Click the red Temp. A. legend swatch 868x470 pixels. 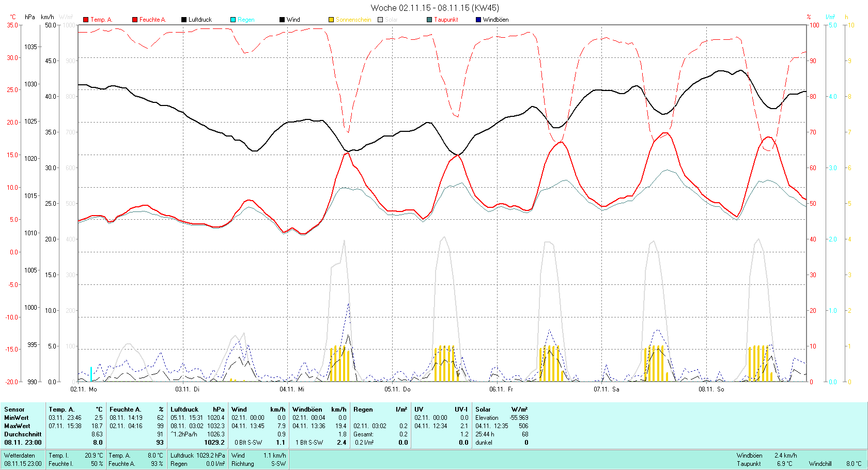point(86,20)
